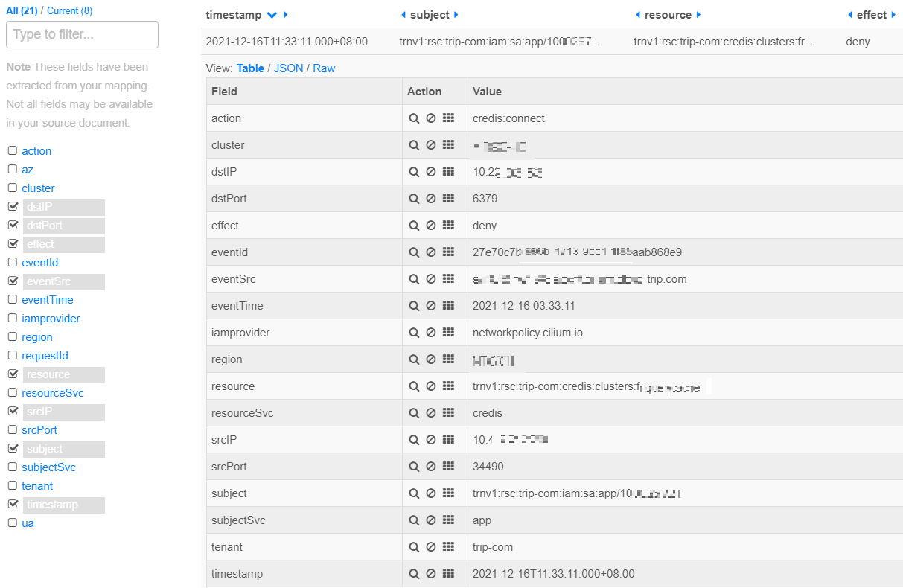903x588 pixels.
Task: Click exclude icon in dstPort row
Action: 431,199
